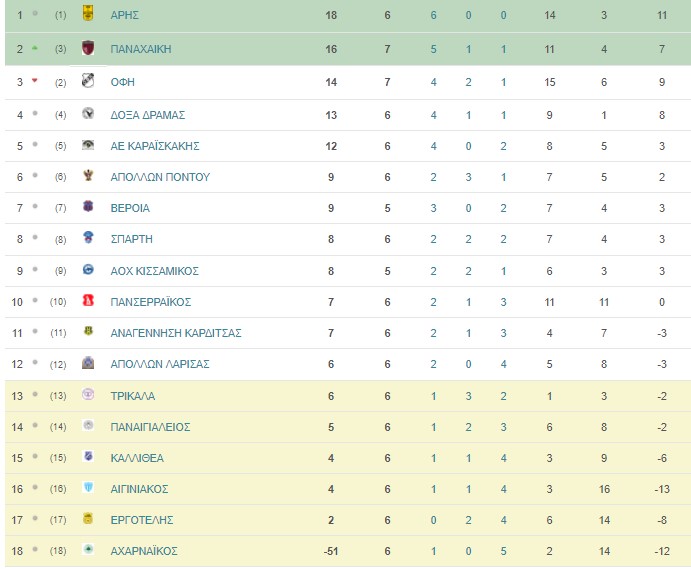Click the red down arrow beside ΟΦΗ

[35, 81]
